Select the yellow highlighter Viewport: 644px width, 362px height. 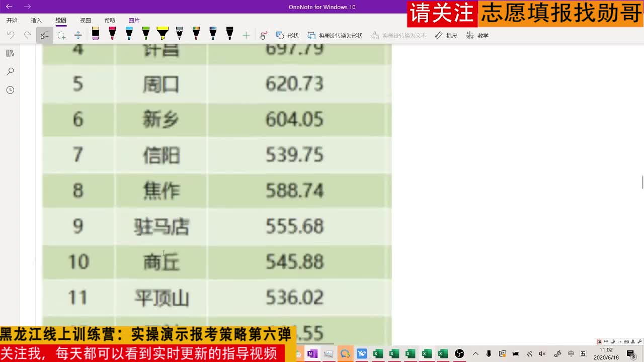pyautogui.click(x=163, y=34)
